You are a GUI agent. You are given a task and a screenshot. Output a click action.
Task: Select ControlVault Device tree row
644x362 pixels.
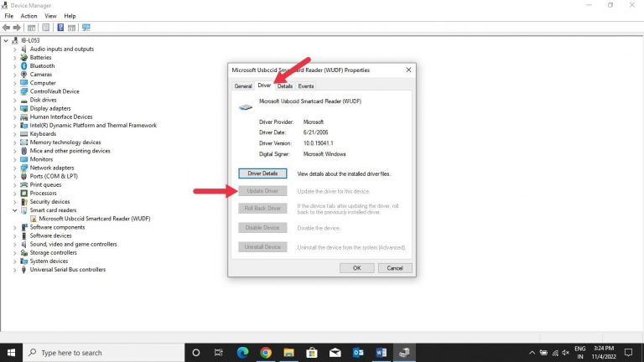coord(55,91)
